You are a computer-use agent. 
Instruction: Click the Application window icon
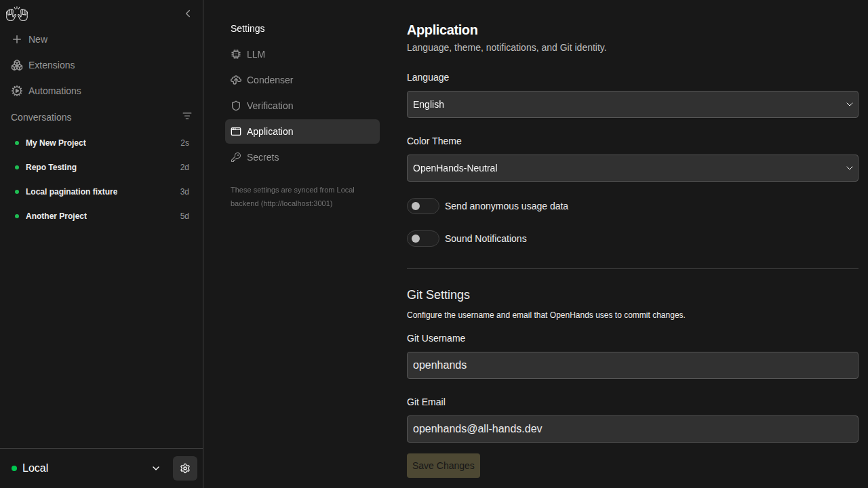(x=236, y=131)
